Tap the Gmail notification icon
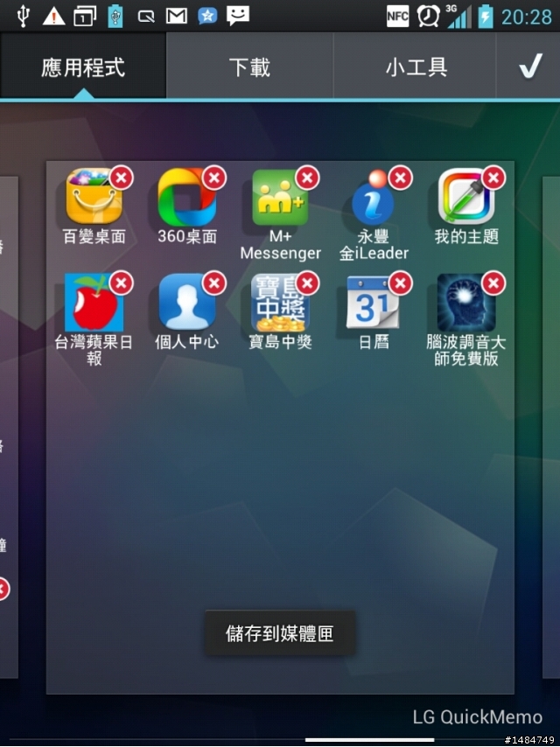The height and width of the screenshot is (747, 560). tap(177, 17)
